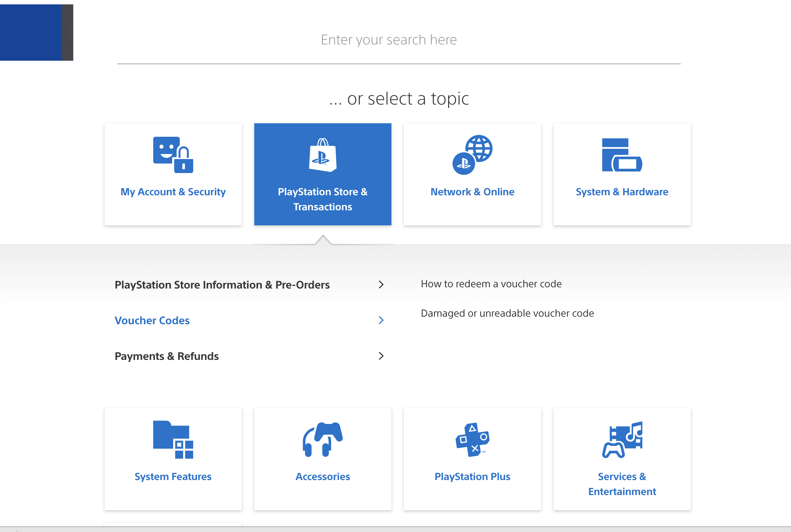Focus the 'Enter your search here' field
791x532 pixels.
[399, 40]
